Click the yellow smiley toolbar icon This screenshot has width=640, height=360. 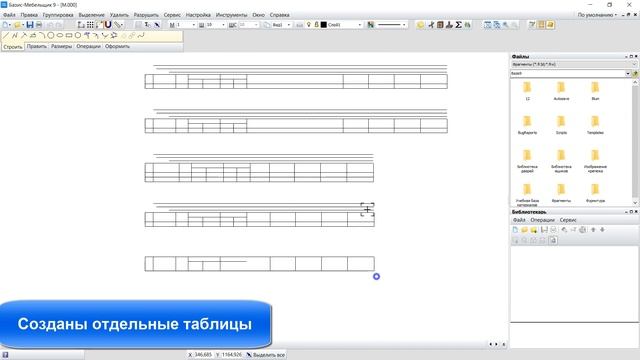click(420, 25)
